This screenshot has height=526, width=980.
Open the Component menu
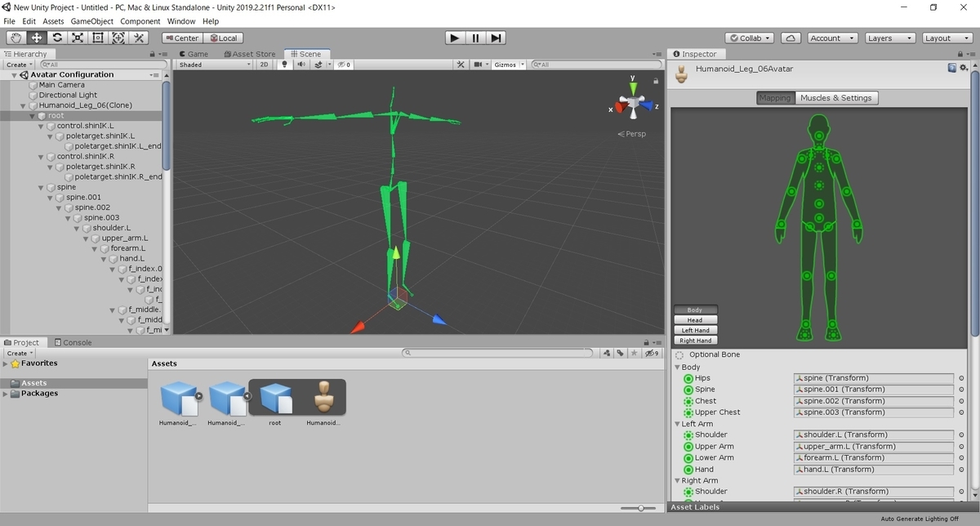[140, 21]
